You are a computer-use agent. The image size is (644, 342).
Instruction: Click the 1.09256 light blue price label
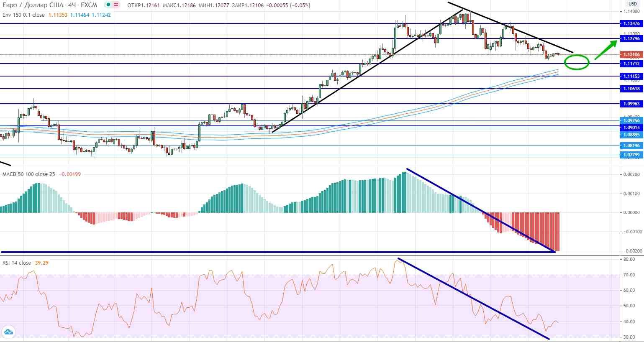[631, 120]
